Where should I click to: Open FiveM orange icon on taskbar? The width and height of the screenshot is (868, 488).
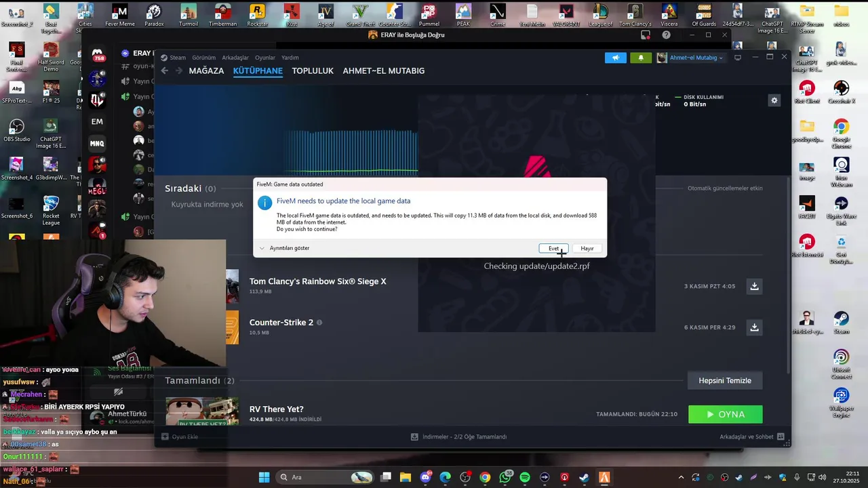coord(604,477)
